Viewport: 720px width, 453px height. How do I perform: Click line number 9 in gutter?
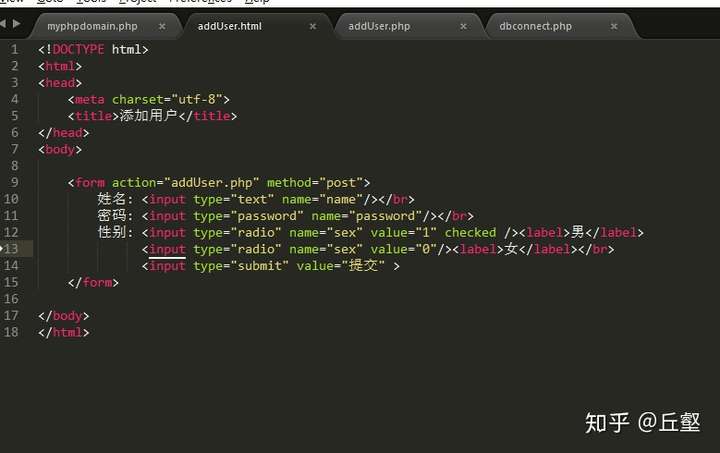(x=15, y=182)
